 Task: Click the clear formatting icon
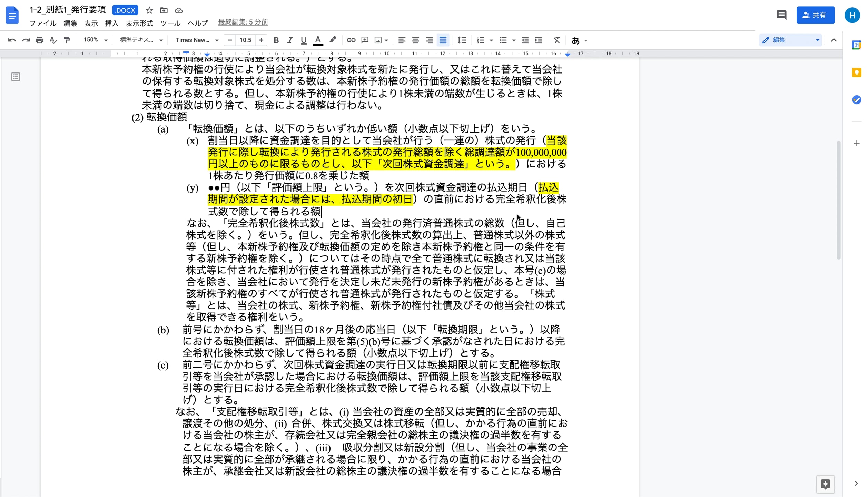(x=557, y=40)
